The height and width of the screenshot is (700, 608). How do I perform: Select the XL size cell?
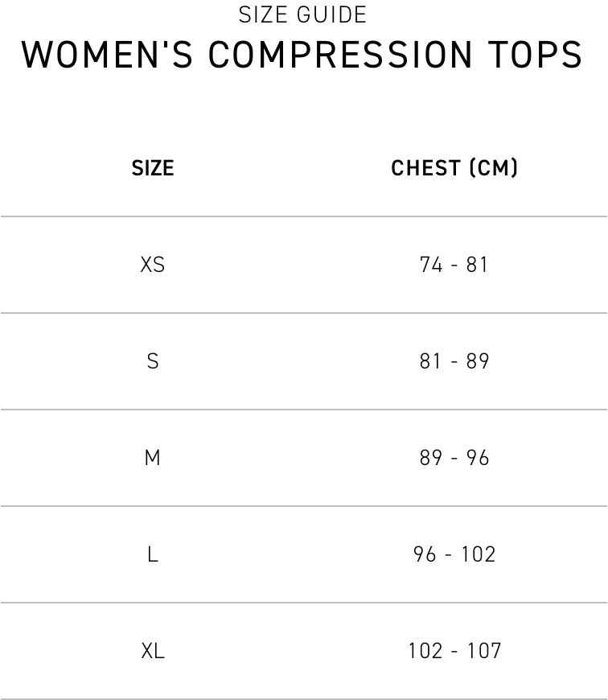click(153, 651)
